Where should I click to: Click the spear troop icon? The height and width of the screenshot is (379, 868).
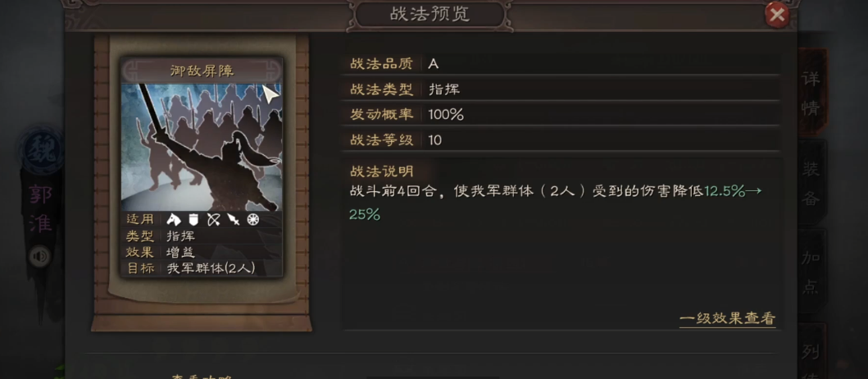pos(233,220)
